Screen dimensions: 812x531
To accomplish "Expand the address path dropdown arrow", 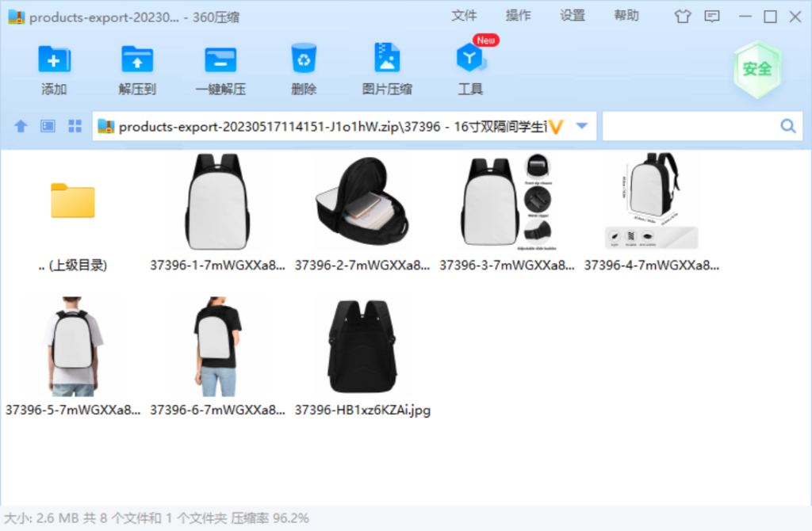I will pyautogui.click(x=581, y=126).
